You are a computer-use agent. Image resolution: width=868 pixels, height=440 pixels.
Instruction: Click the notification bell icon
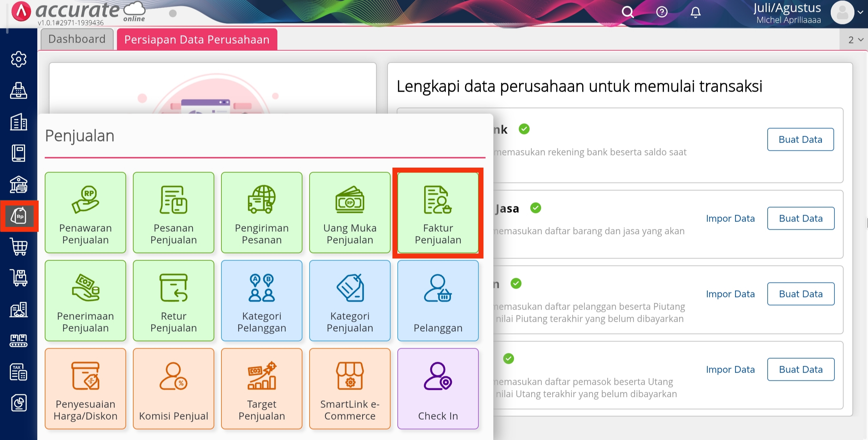pos(695,12)
